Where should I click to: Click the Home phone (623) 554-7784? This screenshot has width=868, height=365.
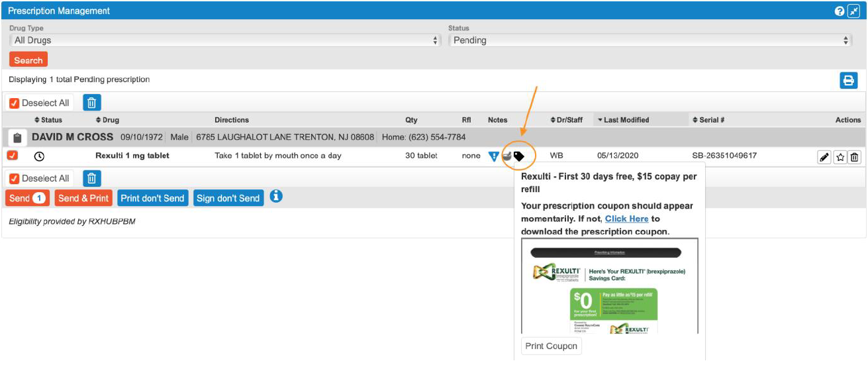tap(424, 137)
